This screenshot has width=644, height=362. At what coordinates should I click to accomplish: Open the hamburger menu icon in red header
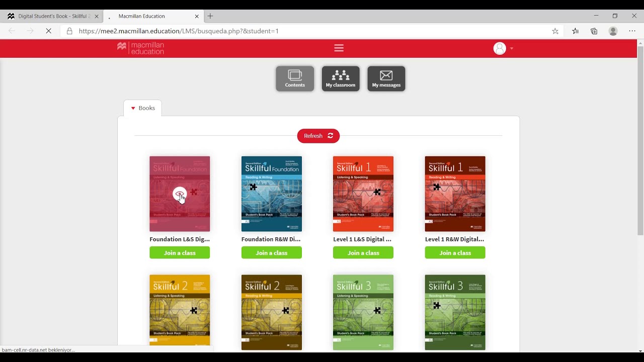pyautogui.click(x=339, y=48)
